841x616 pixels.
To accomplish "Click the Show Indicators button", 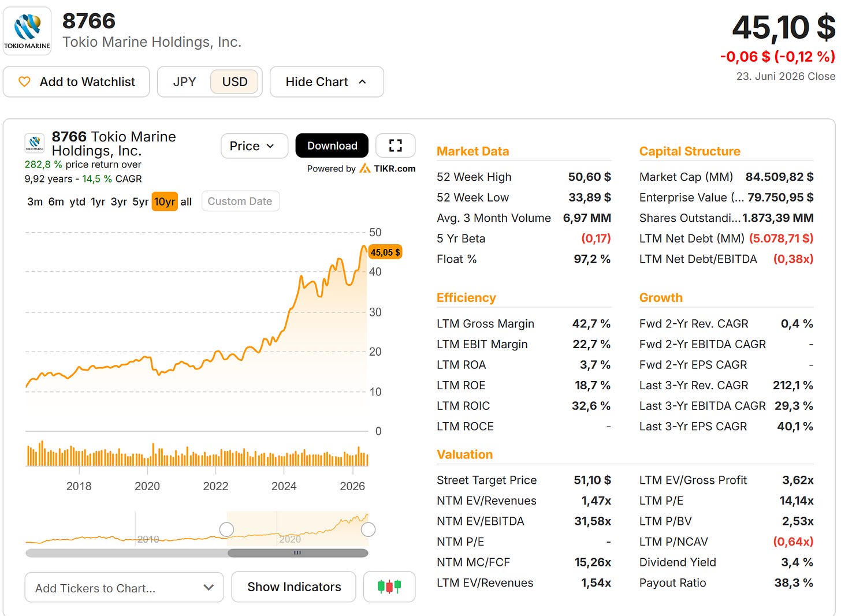I will coord(294,587).
